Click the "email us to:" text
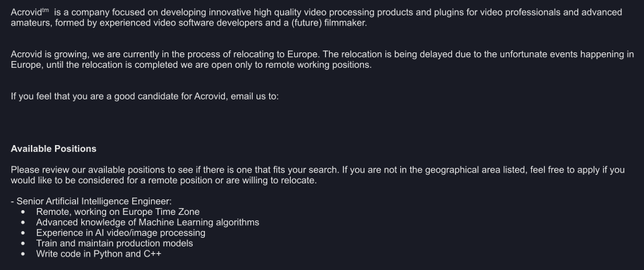 (x=255, y=96)
